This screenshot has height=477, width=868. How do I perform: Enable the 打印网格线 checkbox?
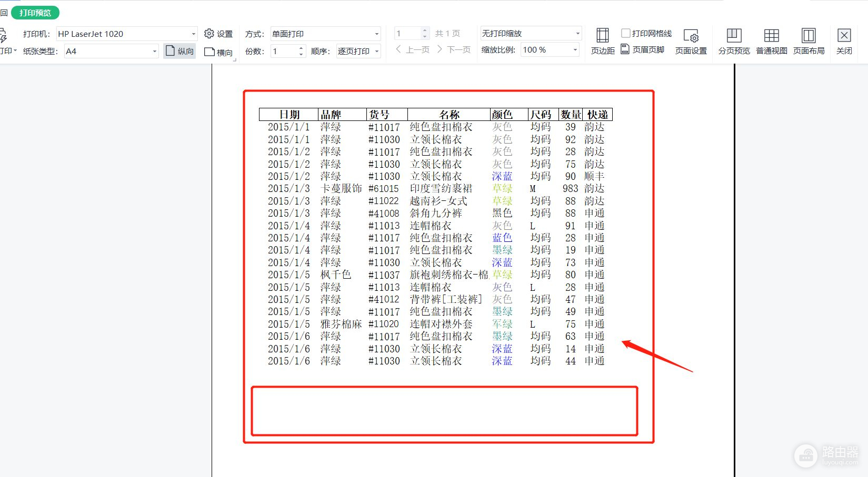coord(626,33)
